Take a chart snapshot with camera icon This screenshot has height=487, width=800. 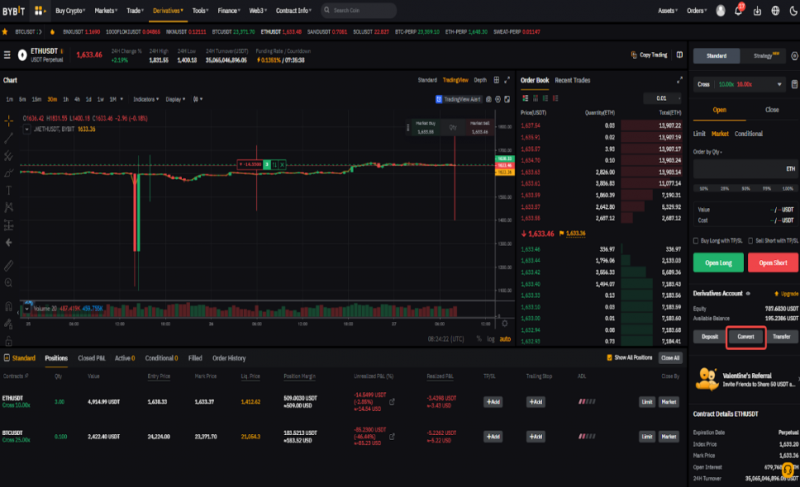click(x=489, y=99)
